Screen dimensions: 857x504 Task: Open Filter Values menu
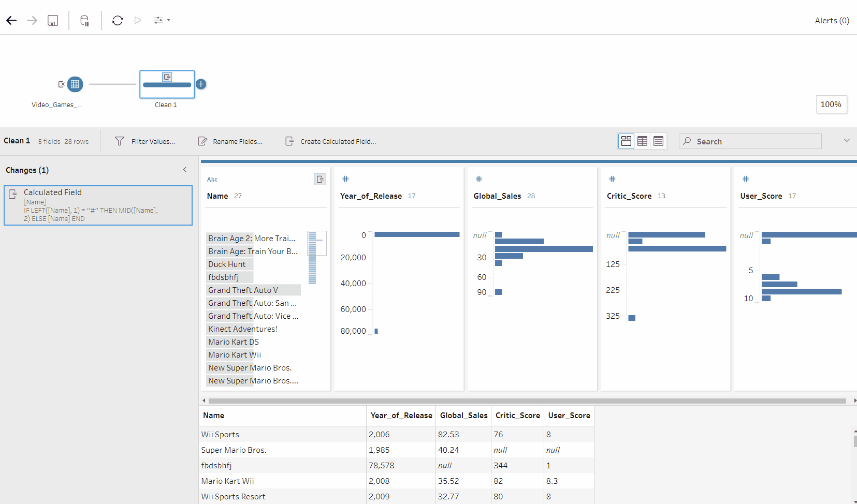pos(145,141)
